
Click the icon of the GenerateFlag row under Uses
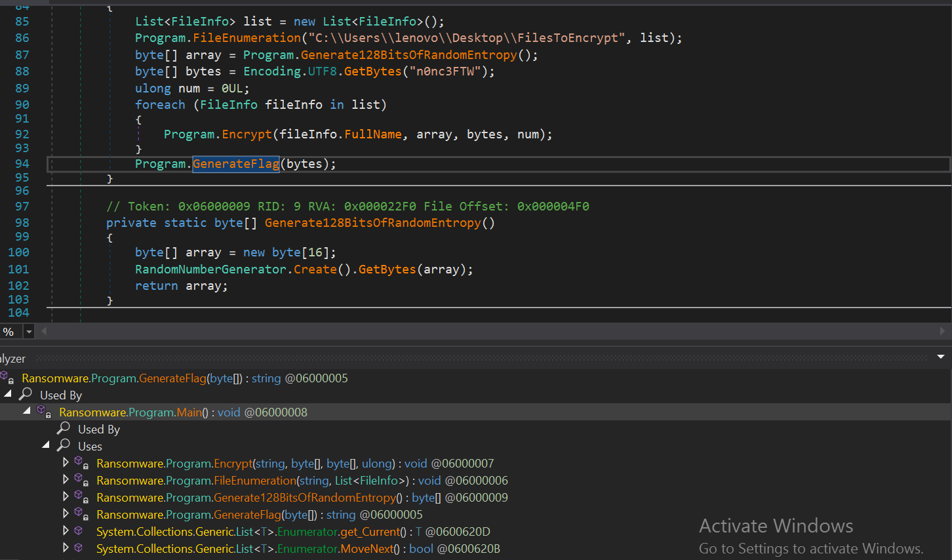[x=82, y=514]
